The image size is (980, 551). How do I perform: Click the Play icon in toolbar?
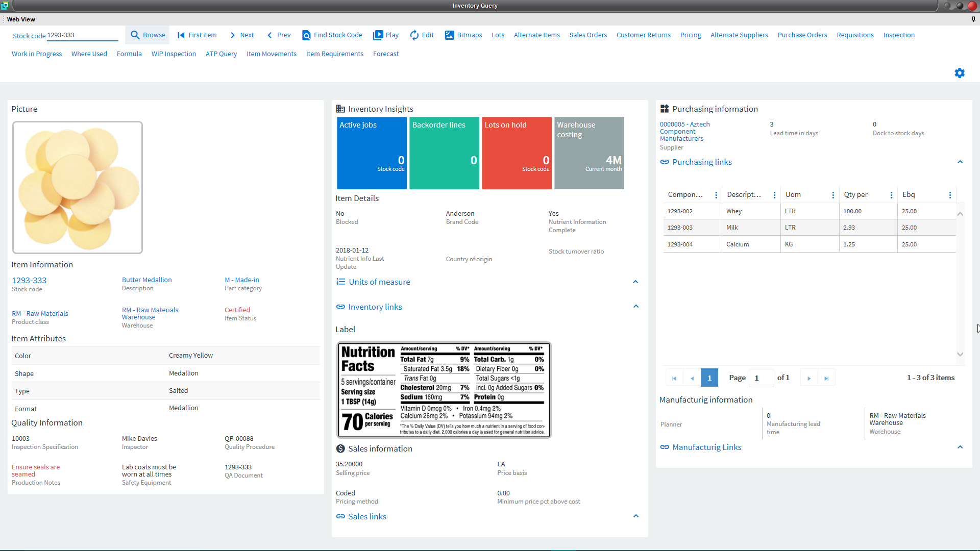click(x=378, y=35)
